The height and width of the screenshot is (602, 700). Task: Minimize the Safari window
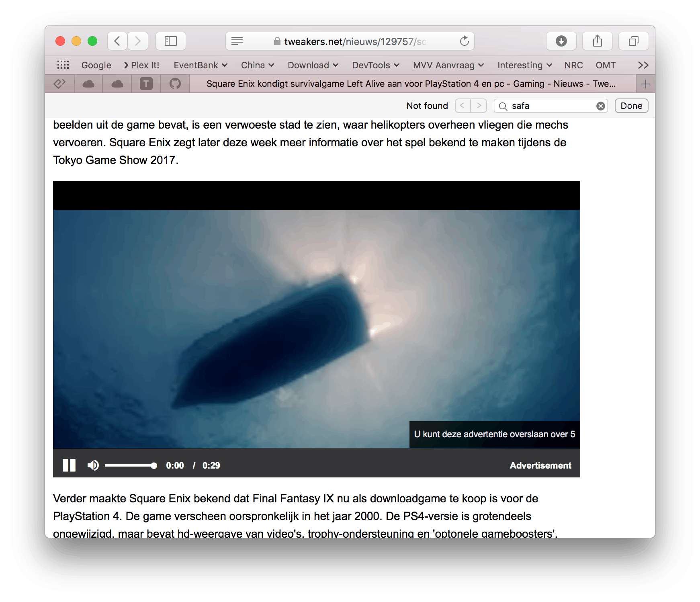[x=76, y=41]
